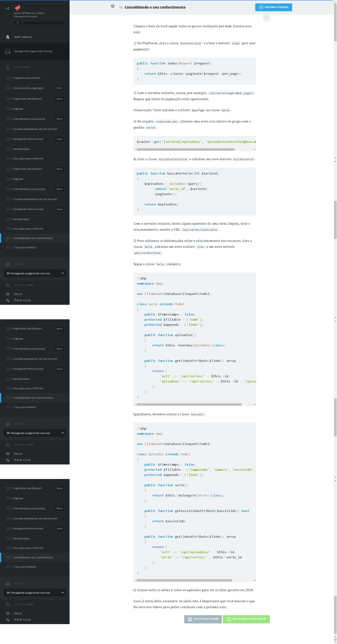
Task: Click the course progress bar in sidebar
Action: [x=44, y=23]
